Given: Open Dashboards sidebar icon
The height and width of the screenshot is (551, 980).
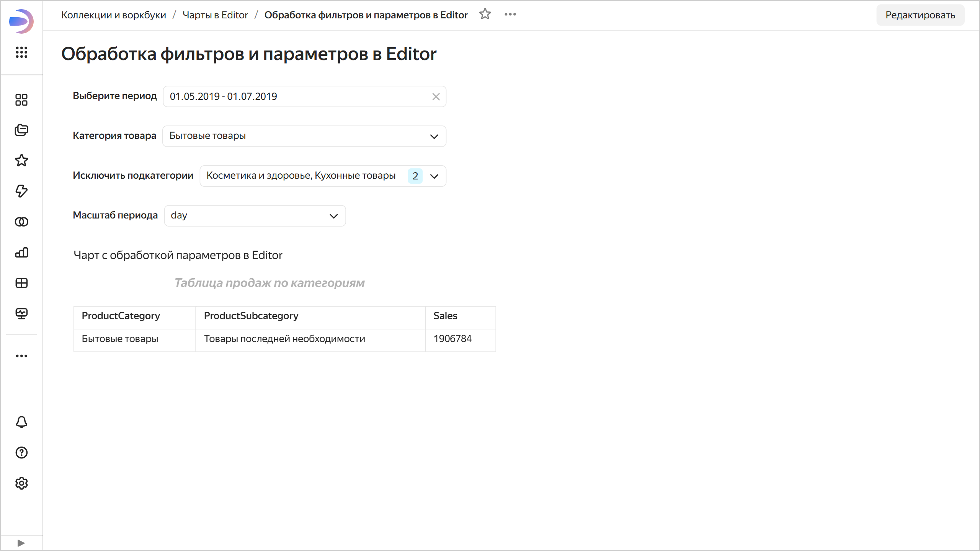Looking at the screenshot, I should [21, 283].
